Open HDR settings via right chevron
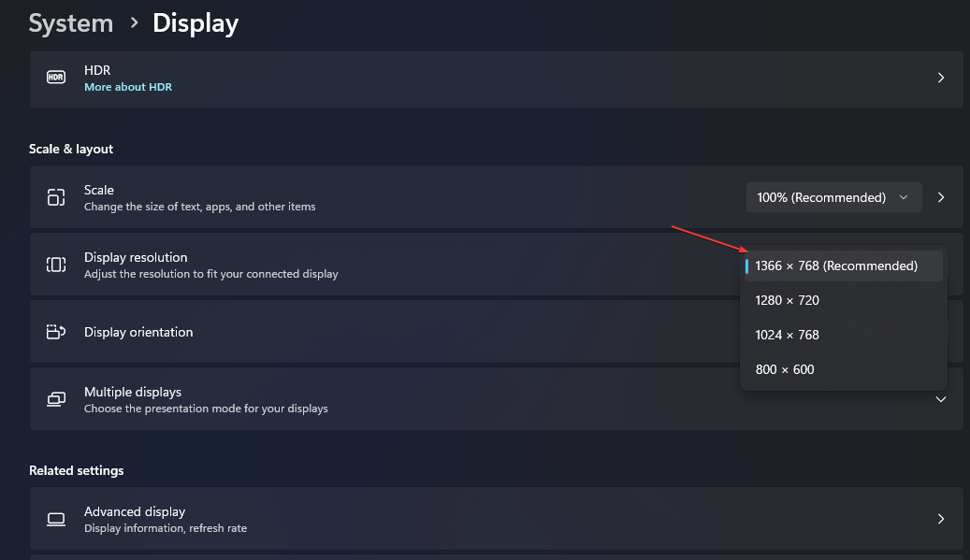Image resolution: width=970 pixels, height=560 pixels. pyautogui.click(x=941, y=78)
